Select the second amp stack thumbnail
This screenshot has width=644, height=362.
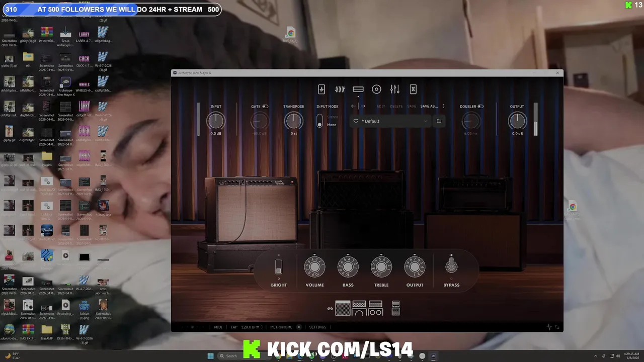359,308
